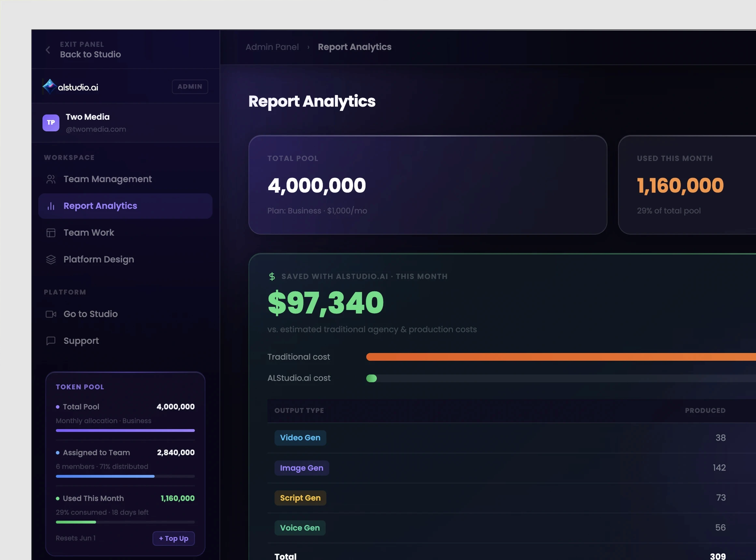Viewport: 756px width, 560px height.
Task: Click the PRODUCED column header
Action: [705, 411]
